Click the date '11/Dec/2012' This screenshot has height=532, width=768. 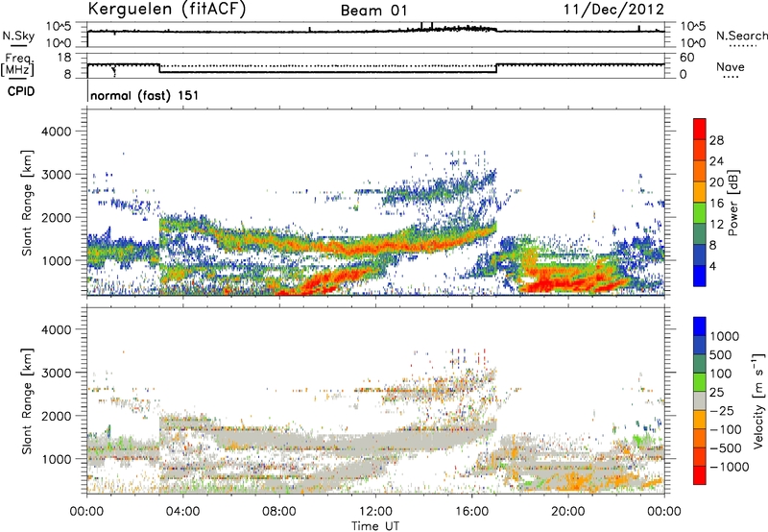pos(613,10)
